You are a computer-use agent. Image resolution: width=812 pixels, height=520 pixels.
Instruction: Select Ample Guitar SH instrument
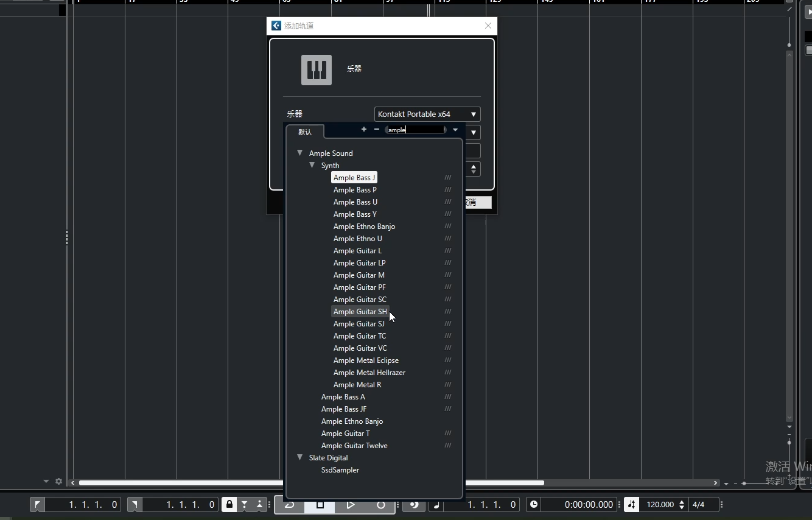point(360,311)
